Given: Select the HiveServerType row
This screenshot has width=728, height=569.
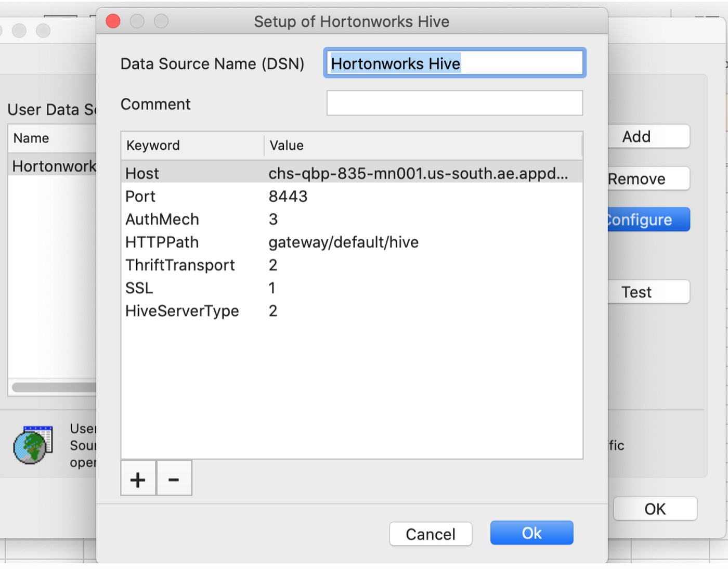Looking at the screenshot, I should 352,311.
